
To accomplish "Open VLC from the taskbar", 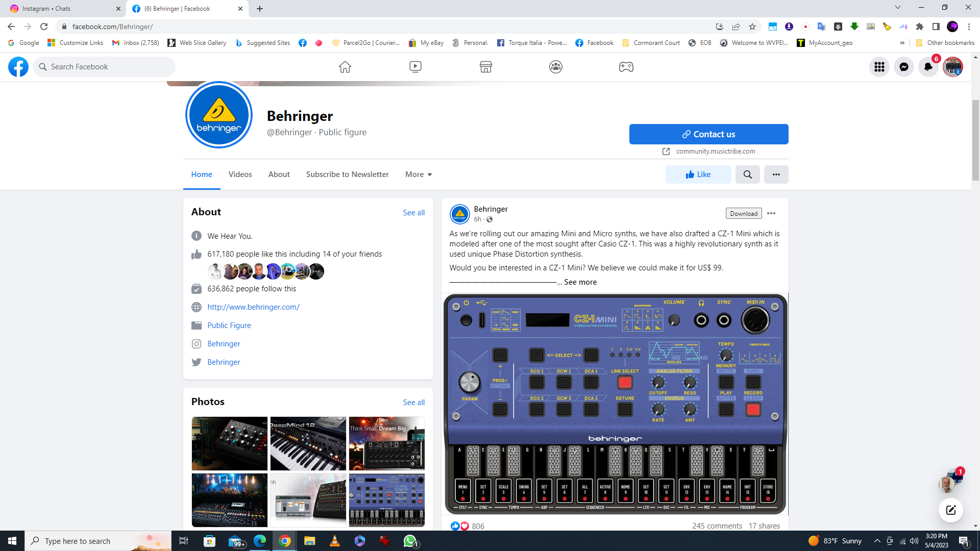I will 335,541.
